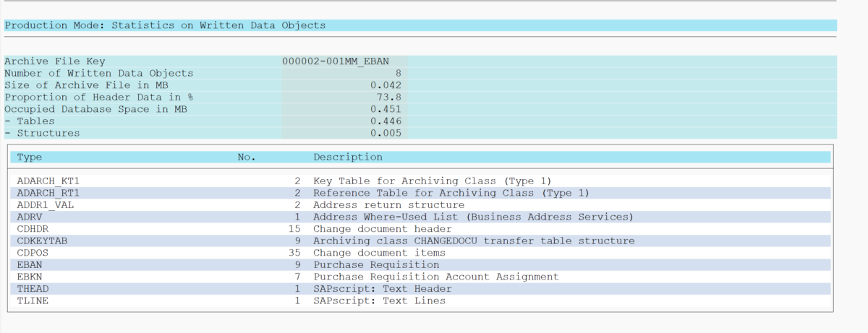Click the No. column header
868x333 pixels.
(x=247, y=157)
